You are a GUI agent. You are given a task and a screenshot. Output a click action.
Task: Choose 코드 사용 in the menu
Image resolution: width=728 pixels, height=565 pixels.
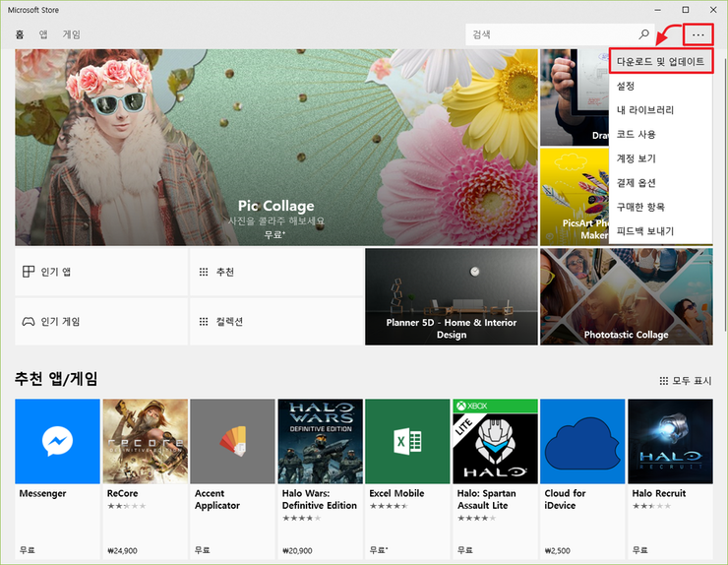tap(661, 134)
